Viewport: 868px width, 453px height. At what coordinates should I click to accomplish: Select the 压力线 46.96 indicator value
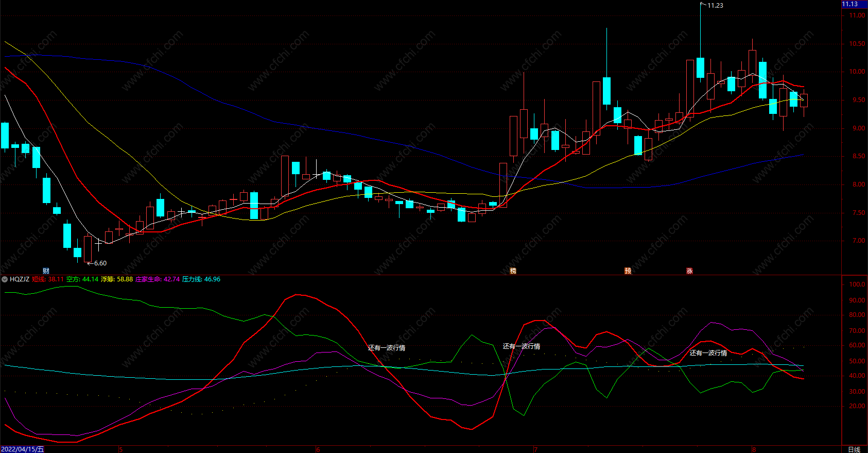pyautogui.click(x=201, y=279)
